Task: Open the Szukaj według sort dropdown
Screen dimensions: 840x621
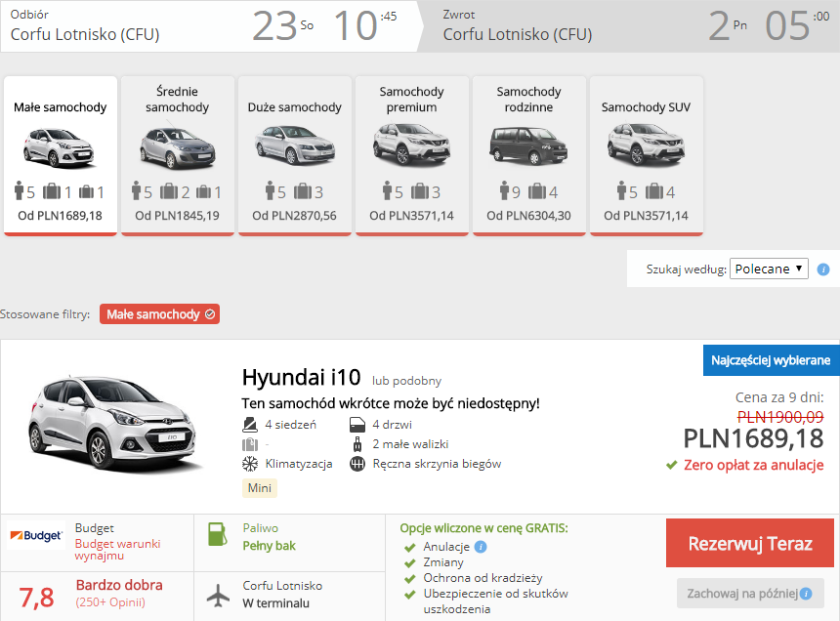Action: pos(769,269)
